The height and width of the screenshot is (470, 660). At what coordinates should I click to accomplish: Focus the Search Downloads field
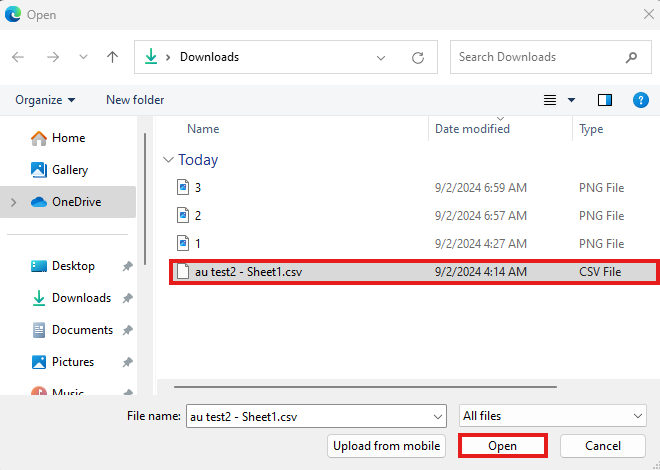click(551, 57)
